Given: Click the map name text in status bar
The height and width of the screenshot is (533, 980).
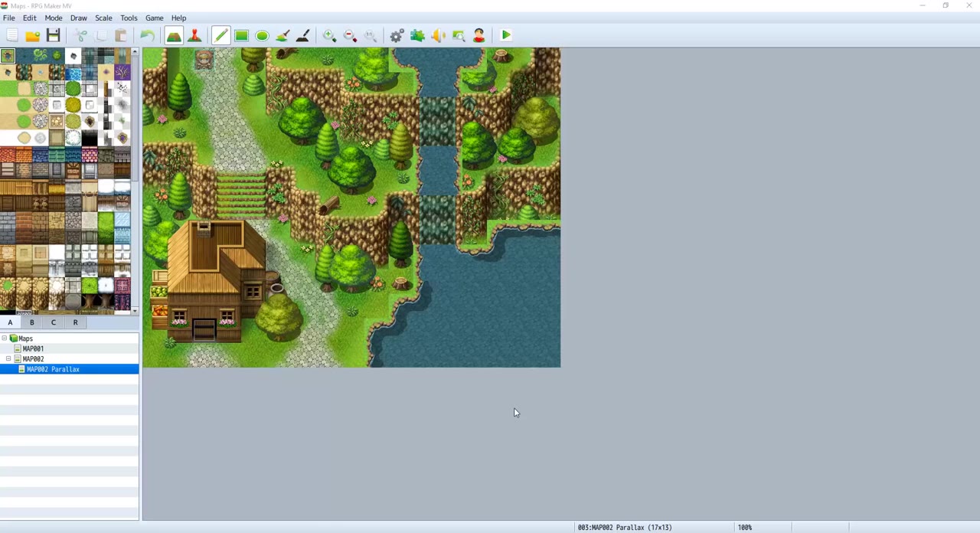Looking at the screenshot, I should coord(625,527).
